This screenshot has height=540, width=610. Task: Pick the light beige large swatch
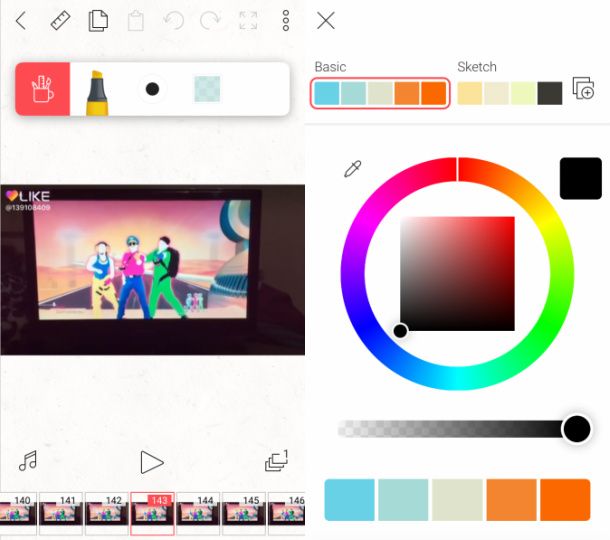(x=457, y=500)
